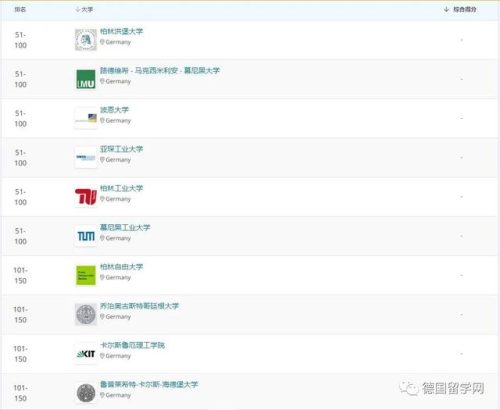The width and height of the screenshot is (500, 410).
Task: Click score dash in 柏林洪堡大学 row
Action: 462,40
